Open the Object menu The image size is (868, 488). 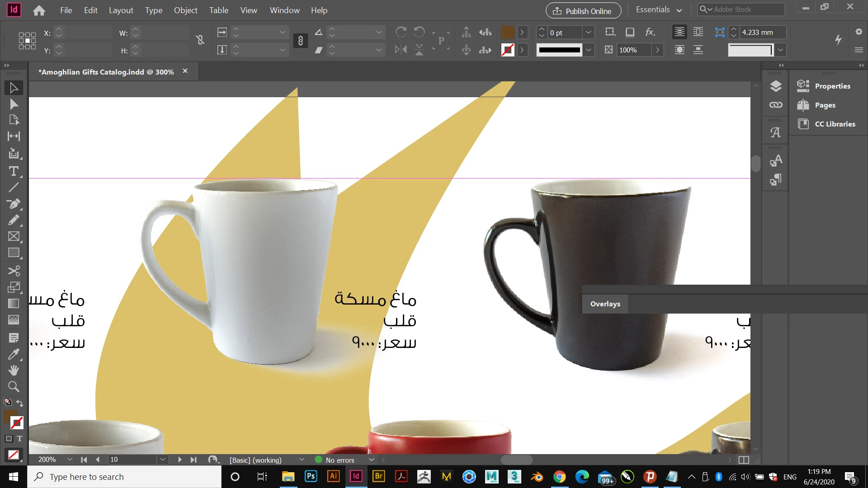(185, 10)
